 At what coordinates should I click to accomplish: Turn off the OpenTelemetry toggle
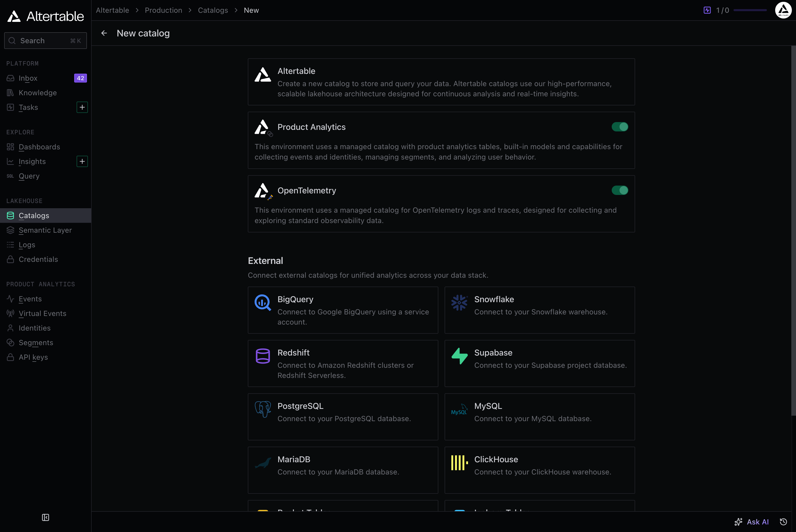coord(620,190)
